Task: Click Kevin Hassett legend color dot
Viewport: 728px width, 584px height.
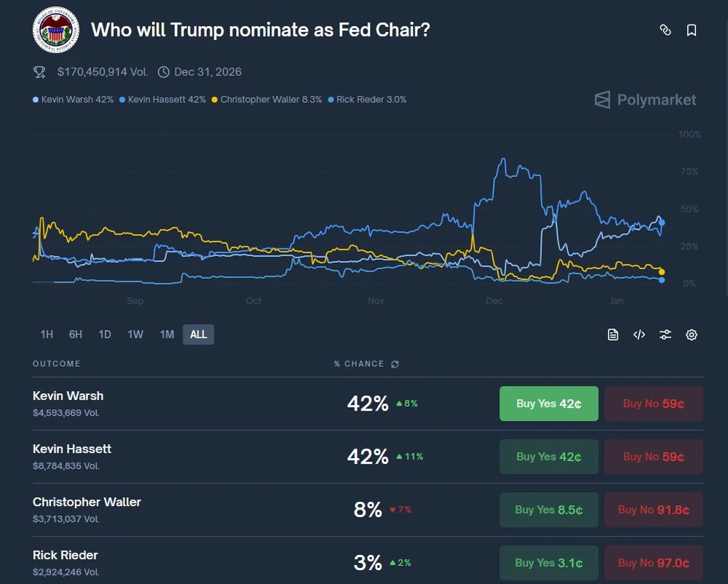Action: click(122, 100)
